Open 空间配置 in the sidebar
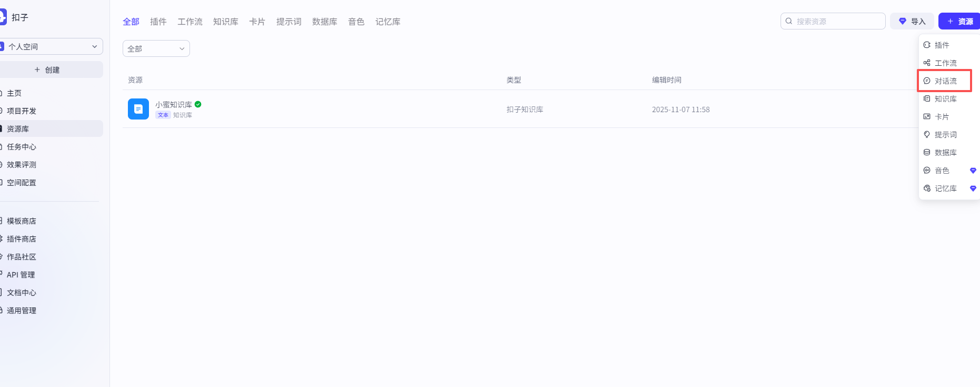 click(51, 183)
